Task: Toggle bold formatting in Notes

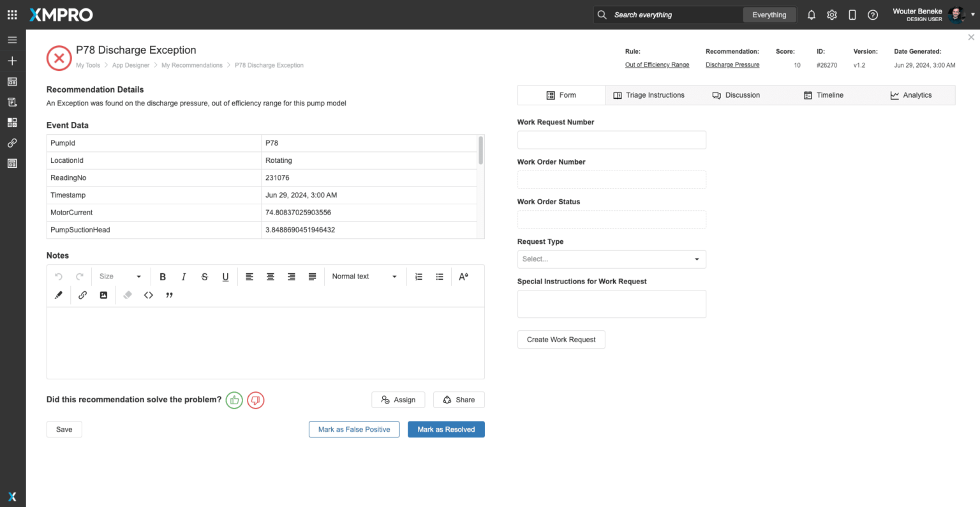Action: point(163,276)
